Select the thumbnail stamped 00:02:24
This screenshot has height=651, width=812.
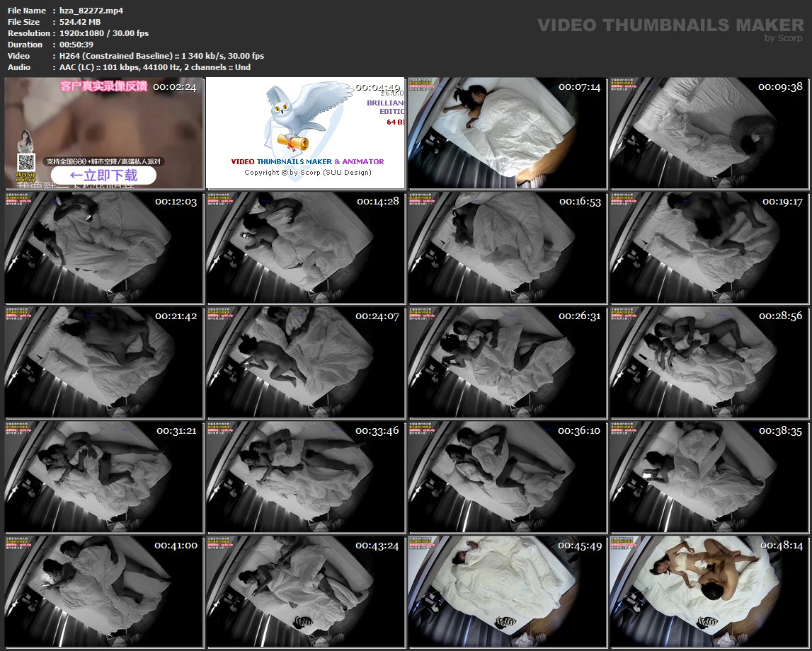[104, 134]
